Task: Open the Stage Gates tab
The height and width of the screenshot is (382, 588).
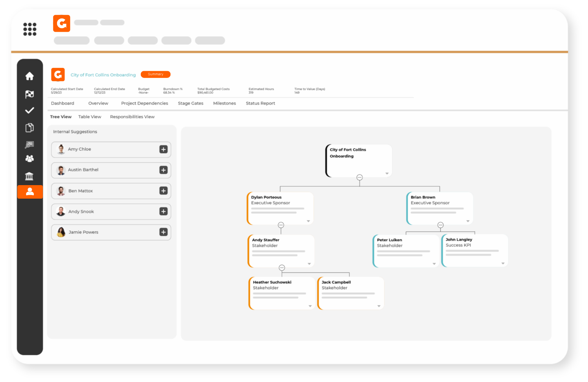Action: 191,103
